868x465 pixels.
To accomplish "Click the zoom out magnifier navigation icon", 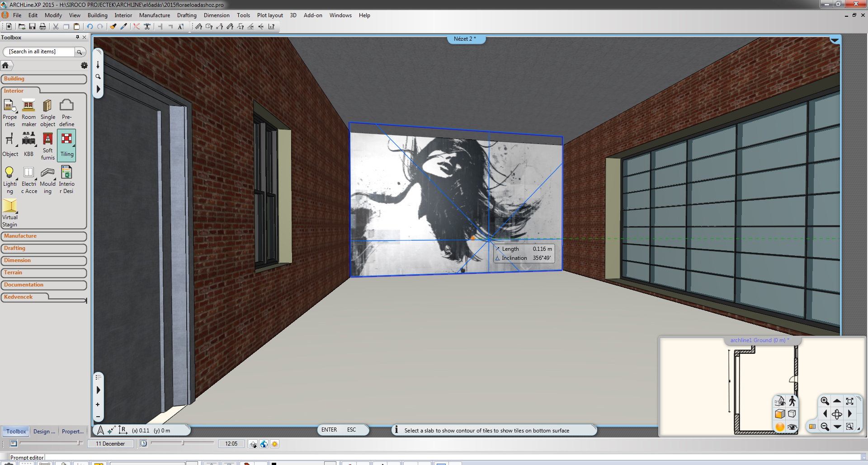I will [x=825, y=427].
